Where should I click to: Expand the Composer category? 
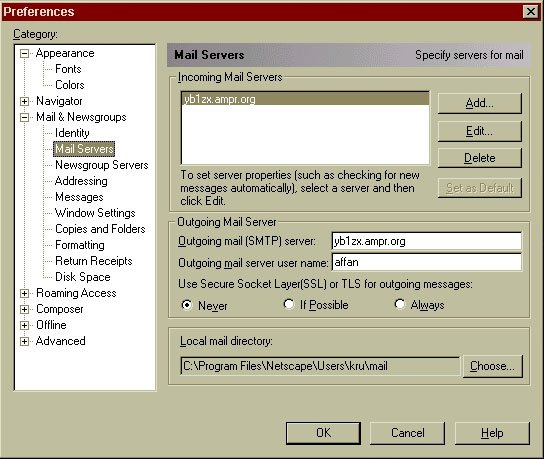[x=24, y=309]
